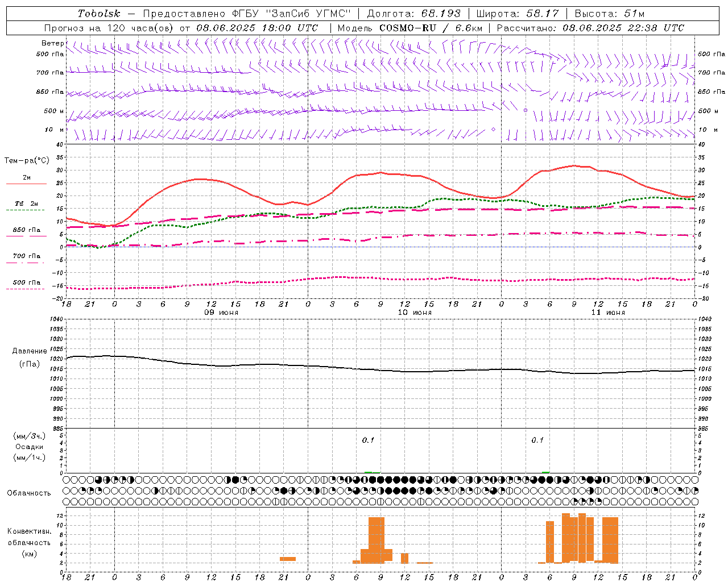Click the Осадки precipitation label
This screenshot has height=582, width=728.
30,447
